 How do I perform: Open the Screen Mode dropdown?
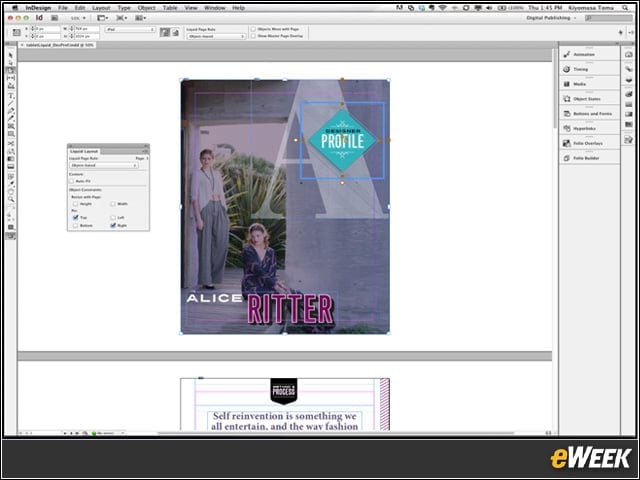coord(122,18)
